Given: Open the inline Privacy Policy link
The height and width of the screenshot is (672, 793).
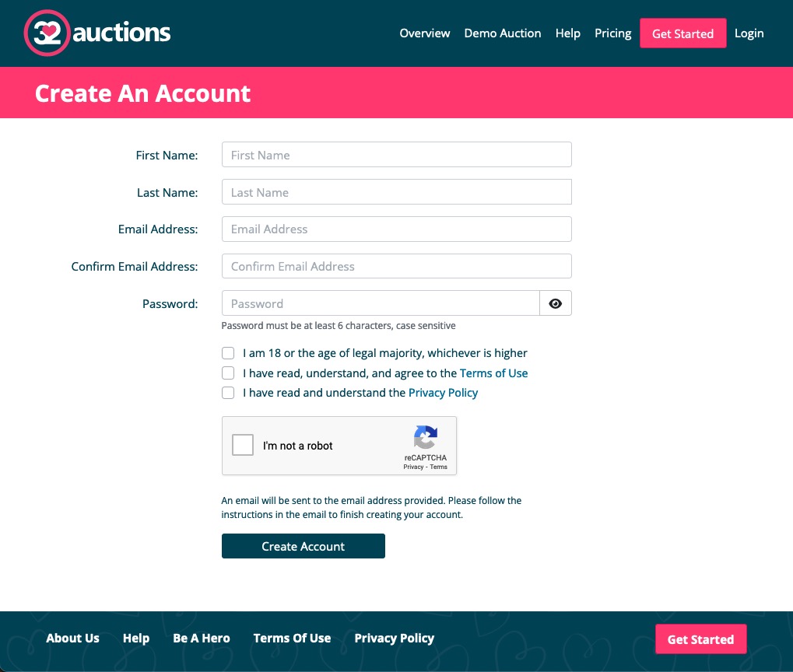Looking at the screenshot, I should click(443, 393).
